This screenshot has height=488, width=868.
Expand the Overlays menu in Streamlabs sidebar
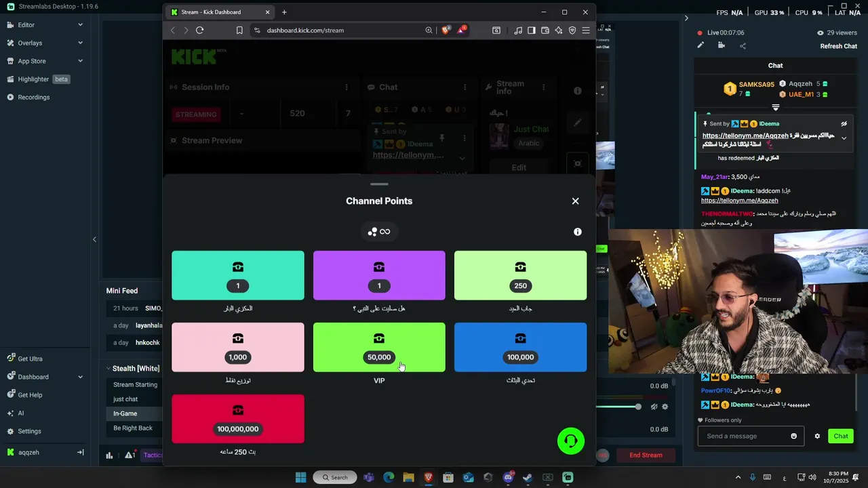point(45,43)
